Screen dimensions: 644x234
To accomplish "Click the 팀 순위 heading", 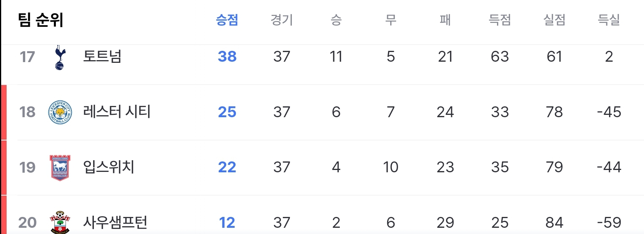I will (41, 19).
